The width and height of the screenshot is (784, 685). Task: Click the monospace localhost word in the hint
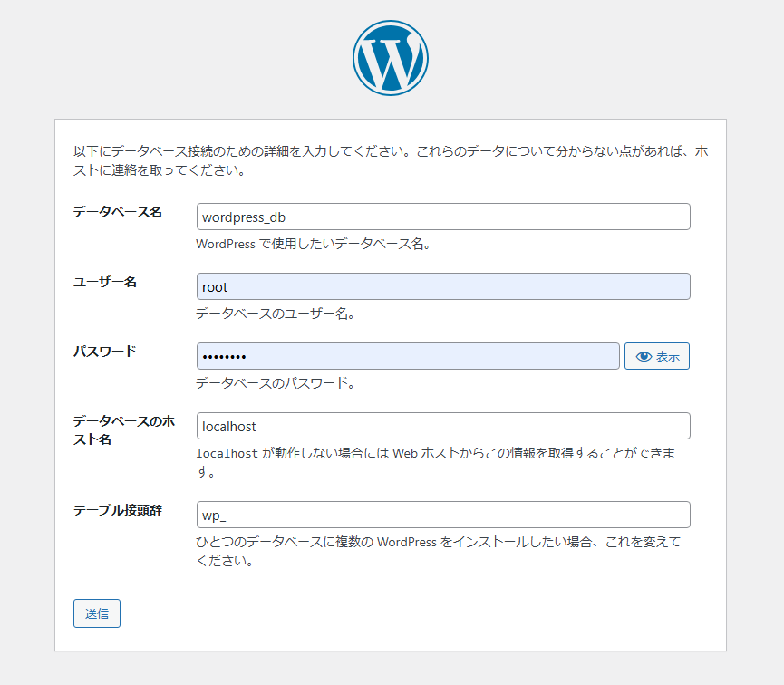click(x=227, y=453)
